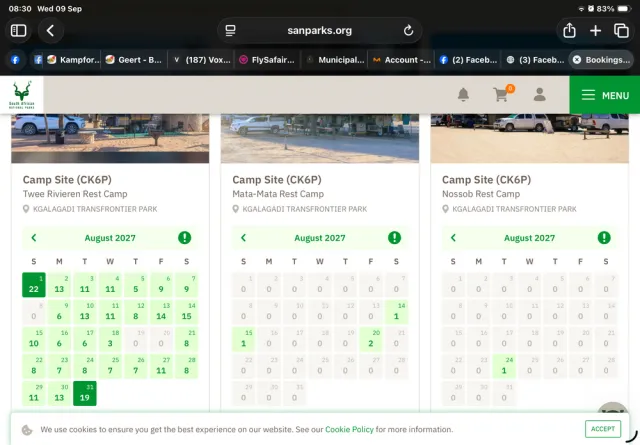The height and width of the screenshot is (445, 640).
Task: Reload the sanparks.org page
Action: tap(408, 30)
